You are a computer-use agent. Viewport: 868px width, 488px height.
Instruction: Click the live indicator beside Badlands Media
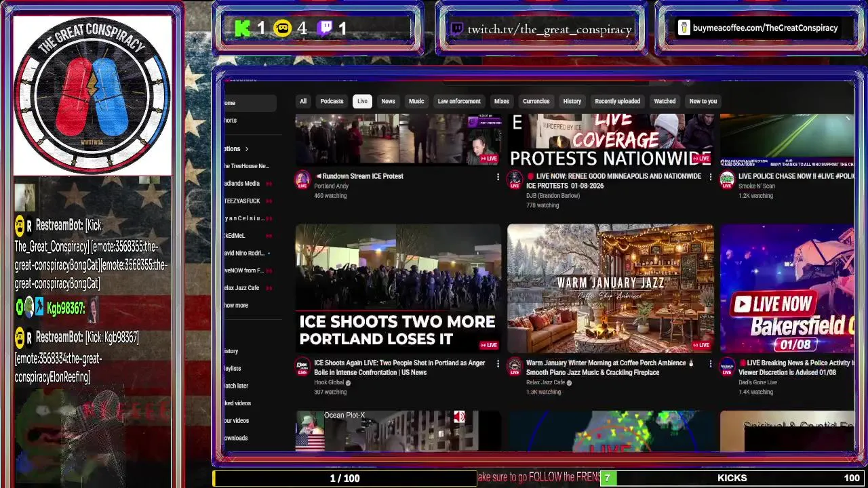click(269, 184)
